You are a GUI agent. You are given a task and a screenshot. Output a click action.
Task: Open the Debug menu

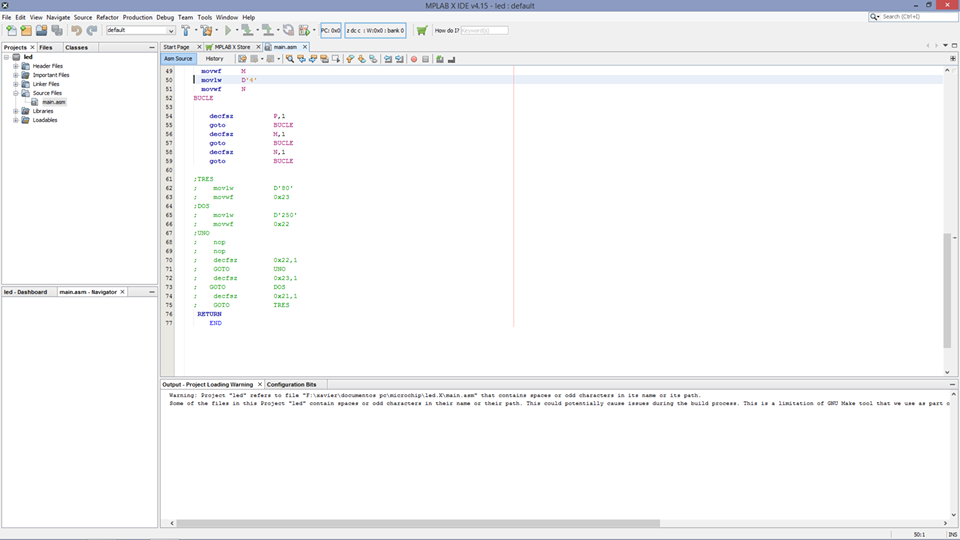[165, 17]
